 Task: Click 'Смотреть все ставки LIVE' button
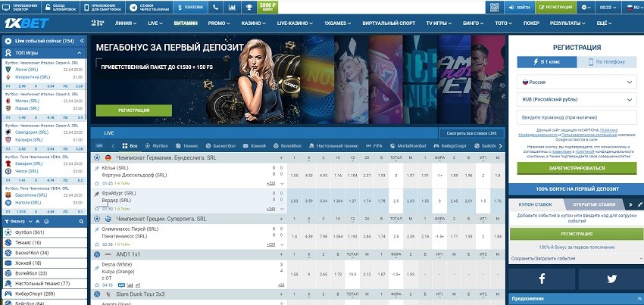click(x=471, y=133)
